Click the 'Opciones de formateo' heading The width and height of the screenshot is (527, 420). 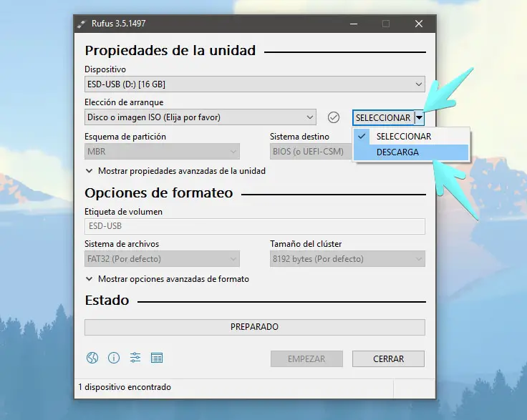click(159, 193)
